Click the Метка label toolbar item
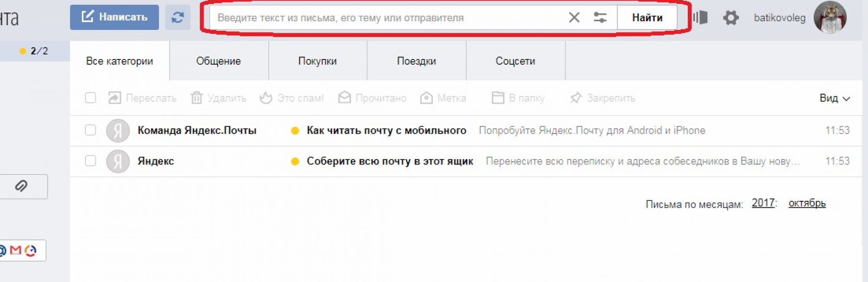The width and height of the screenshot is (868, 282). tap(443, 98)
